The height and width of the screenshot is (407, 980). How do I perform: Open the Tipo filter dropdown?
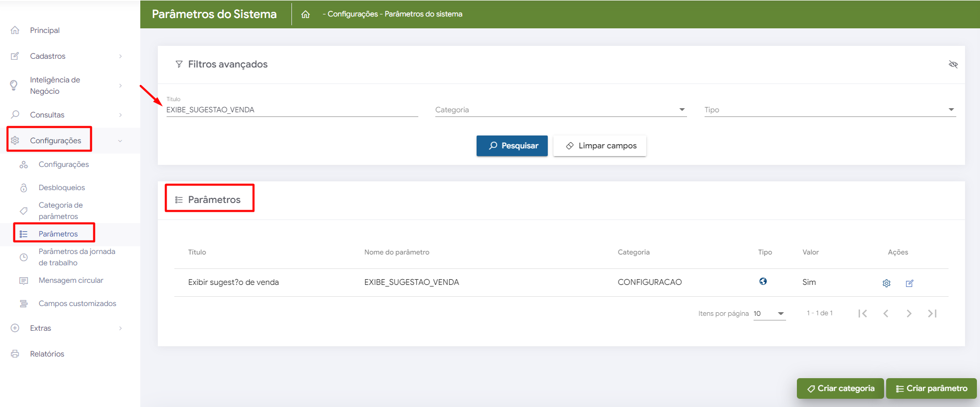(x=829, y=110)
